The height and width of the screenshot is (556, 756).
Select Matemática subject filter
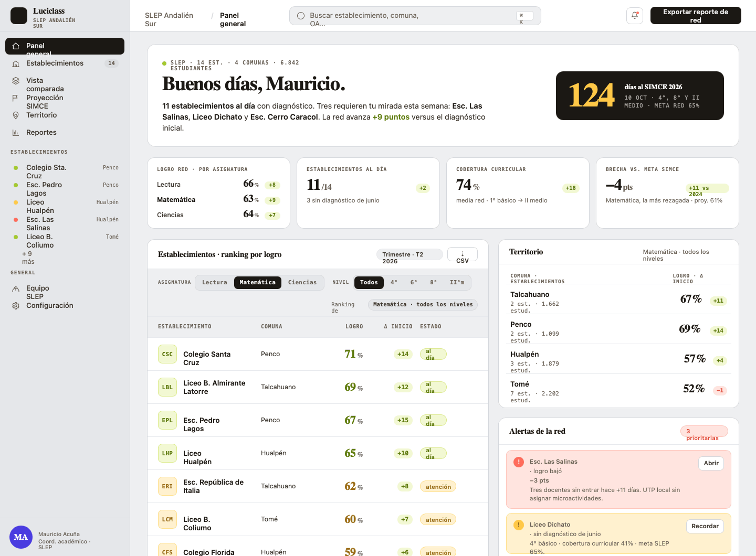pyautogui.click(x=258, y=282)
